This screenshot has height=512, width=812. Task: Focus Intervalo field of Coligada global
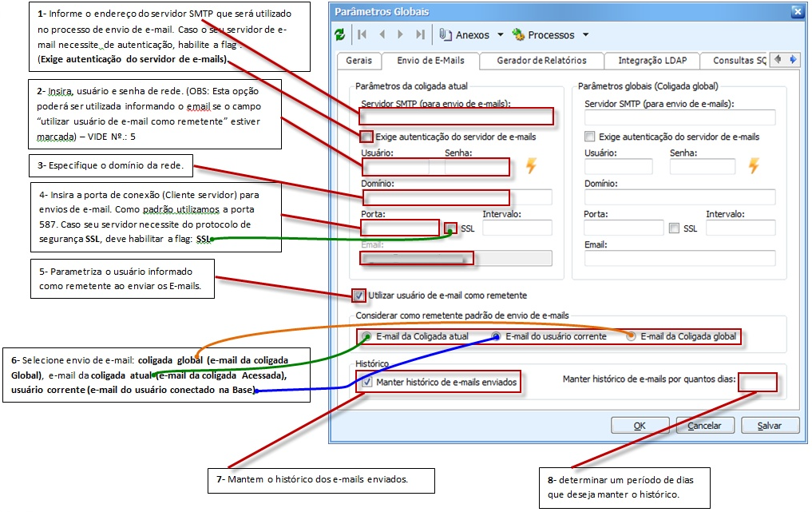[x=741, y=228]
